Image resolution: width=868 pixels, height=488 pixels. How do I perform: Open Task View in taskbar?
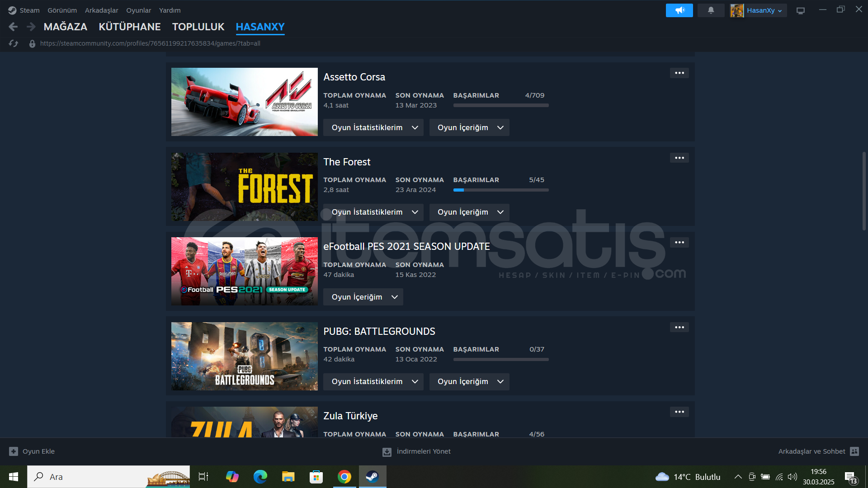203,477
